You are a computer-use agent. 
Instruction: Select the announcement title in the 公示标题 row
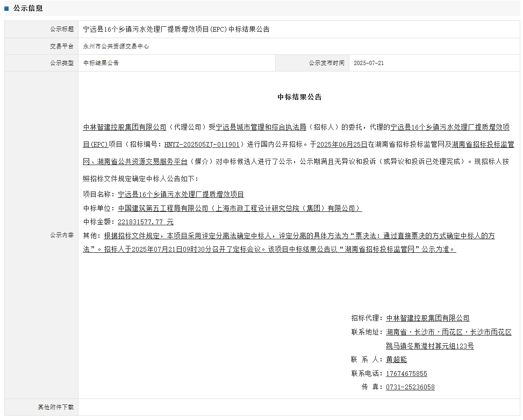point(176,29)
